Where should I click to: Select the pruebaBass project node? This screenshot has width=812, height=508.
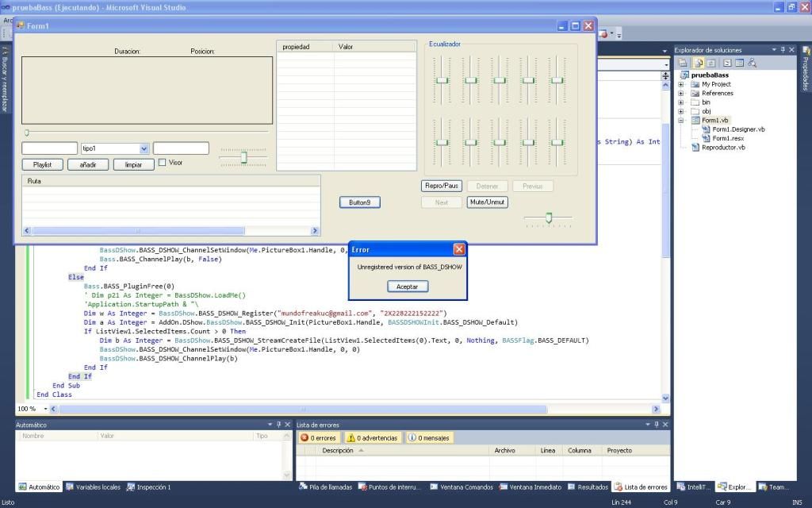click(x=710, y=75)
